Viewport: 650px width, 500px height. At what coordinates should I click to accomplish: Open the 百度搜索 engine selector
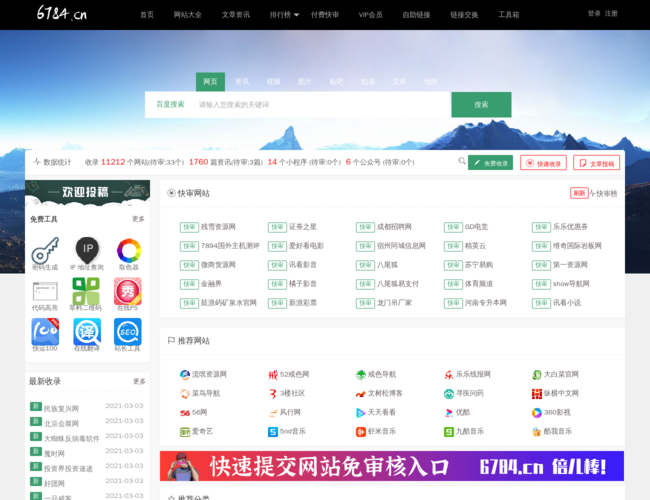(170, 104)
